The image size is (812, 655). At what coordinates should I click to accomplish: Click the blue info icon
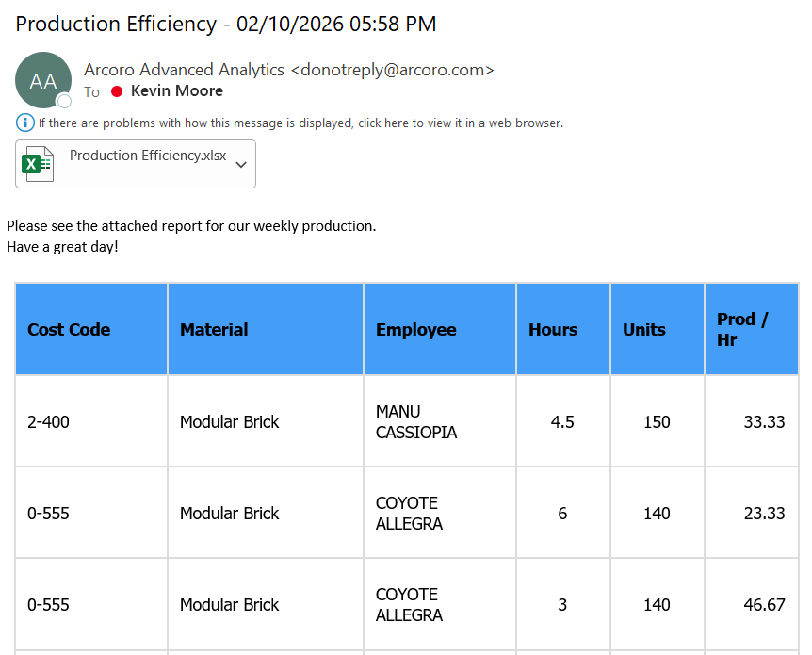click(x=25, y=123)
